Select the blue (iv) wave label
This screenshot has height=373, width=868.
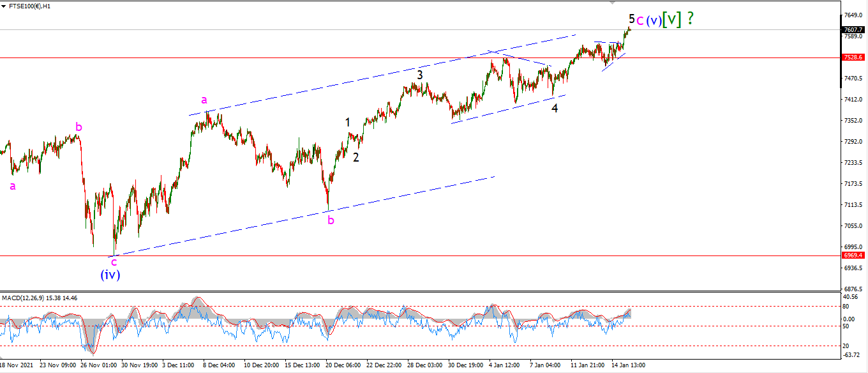[110, 275]
